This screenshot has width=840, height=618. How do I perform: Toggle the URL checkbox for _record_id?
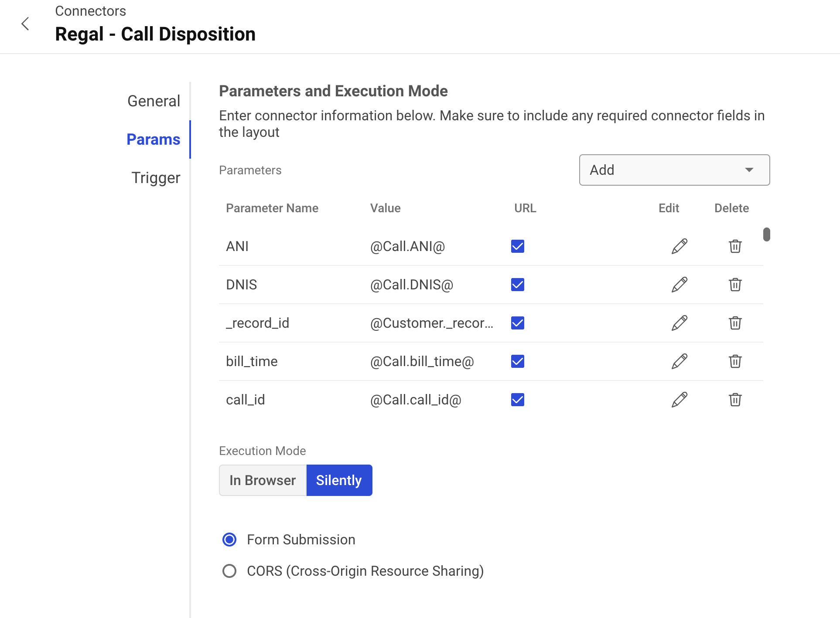[x=517, y=323]
